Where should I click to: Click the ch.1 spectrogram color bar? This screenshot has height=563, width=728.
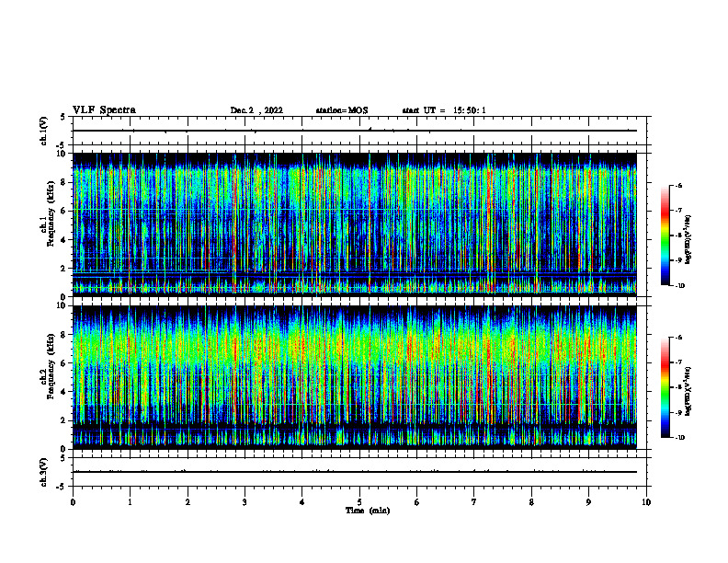click(x=665, y=236)
